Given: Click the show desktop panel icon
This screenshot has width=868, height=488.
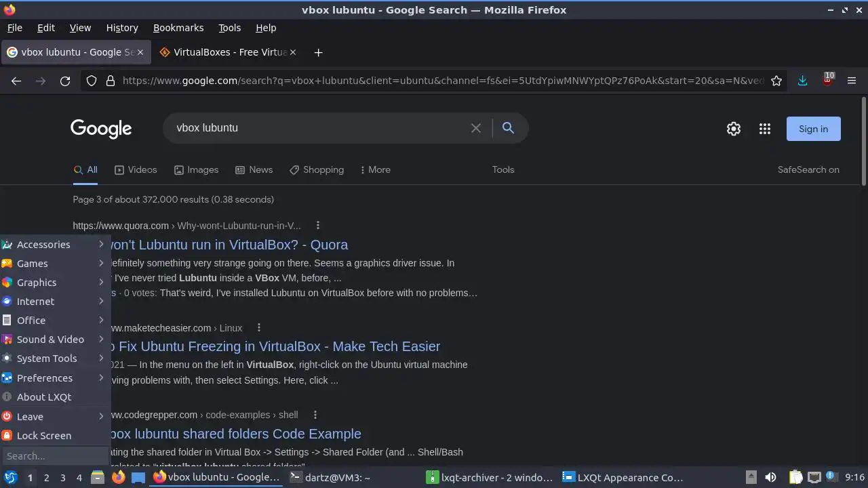Looking at the screenshot, I should coord(138,478).
